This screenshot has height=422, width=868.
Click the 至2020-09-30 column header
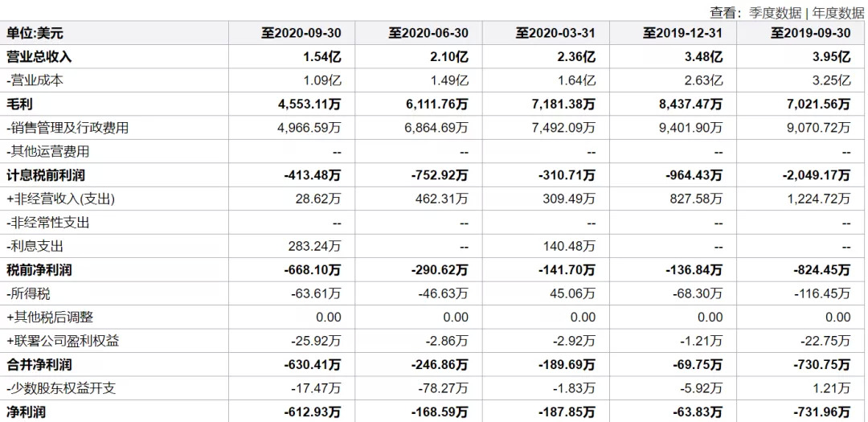click(301, 33)
